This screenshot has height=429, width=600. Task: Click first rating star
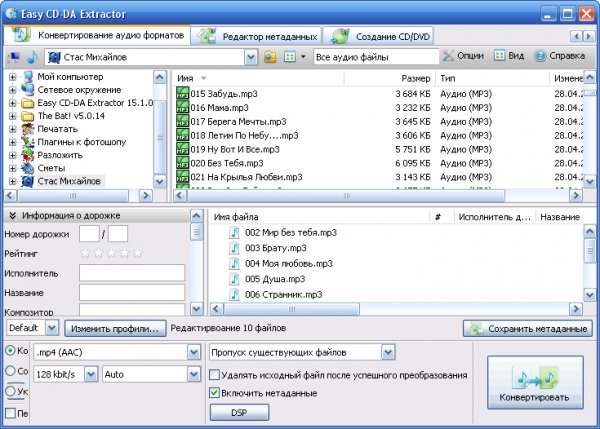(x=85, y=253)
